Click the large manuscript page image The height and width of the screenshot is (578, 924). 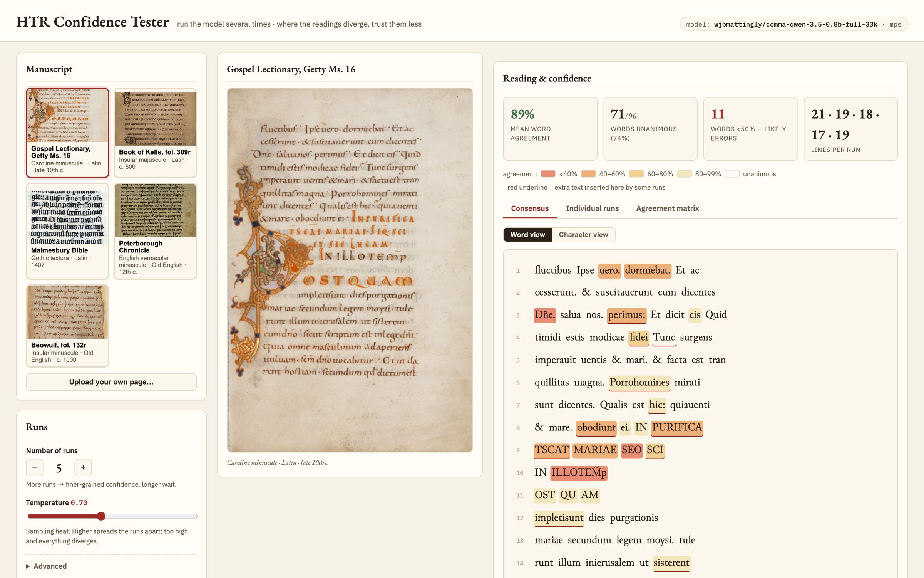350,270
